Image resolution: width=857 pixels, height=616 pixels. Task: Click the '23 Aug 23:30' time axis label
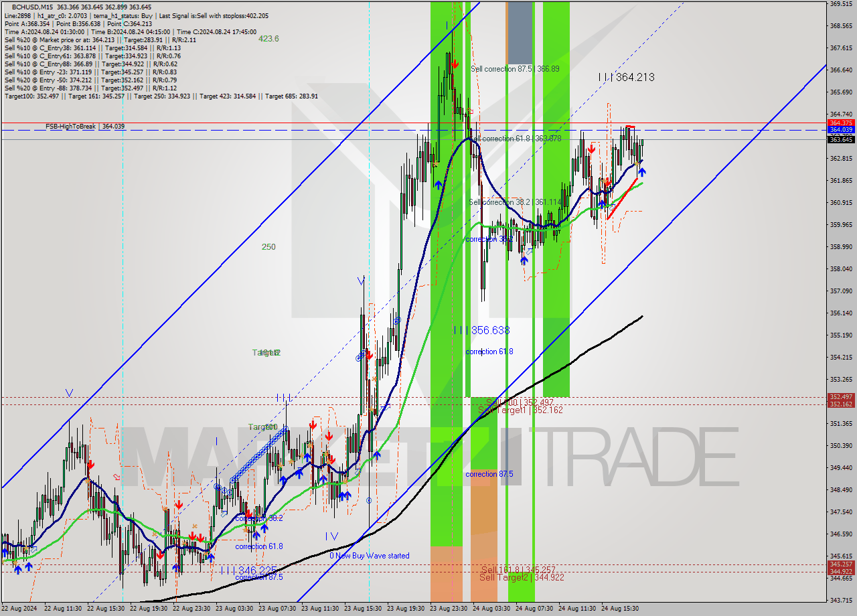pyautogui.click(x=450, y=609)
